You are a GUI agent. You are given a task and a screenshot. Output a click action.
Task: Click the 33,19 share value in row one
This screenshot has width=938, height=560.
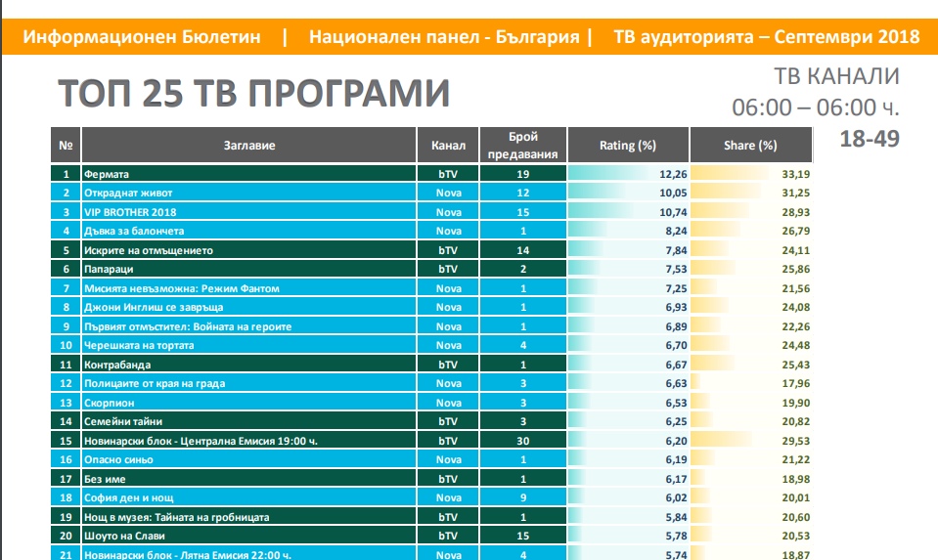798,174
